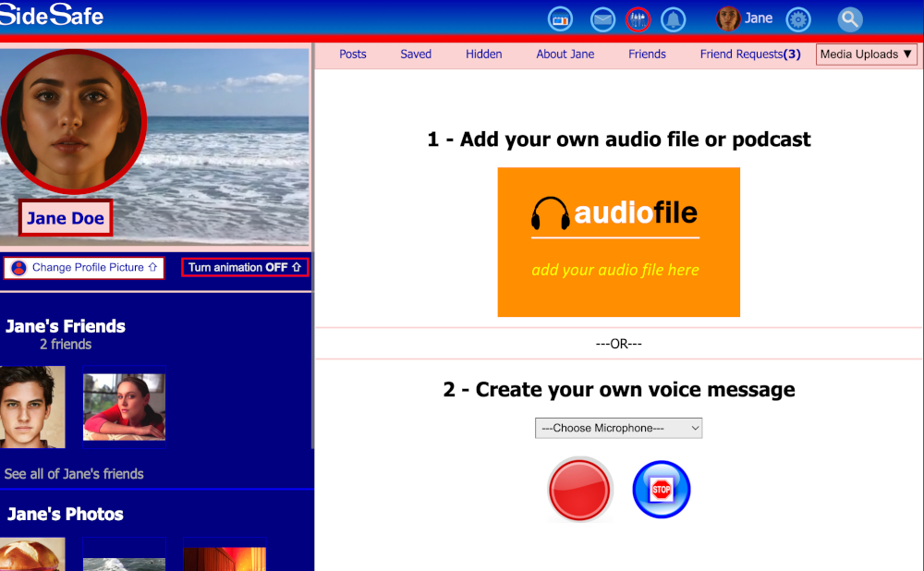This screenshot has width=924, height=571.
Task: Toggle animation off with the animation button
Action: pos(244,266)
